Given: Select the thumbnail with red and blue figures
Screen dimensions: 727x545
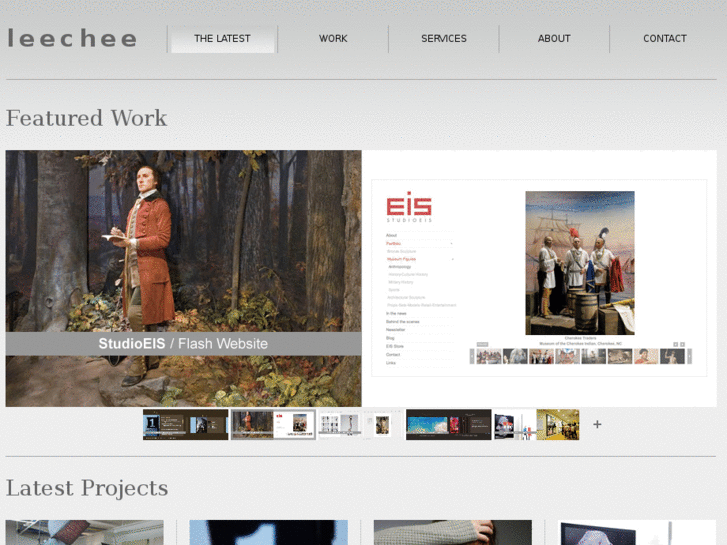Looking at the screenshot, I should point(515,424).
